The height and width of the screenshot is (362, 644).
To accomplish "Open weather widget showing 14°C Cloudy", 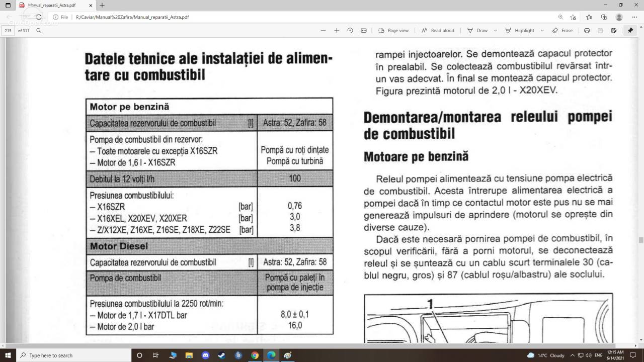I will [x=546, y=355].
